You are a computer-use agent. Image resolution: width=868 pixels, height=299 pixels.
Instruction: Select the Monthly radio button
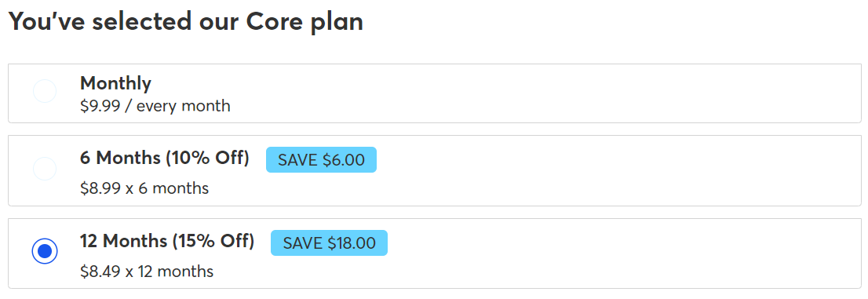point(45,91)
